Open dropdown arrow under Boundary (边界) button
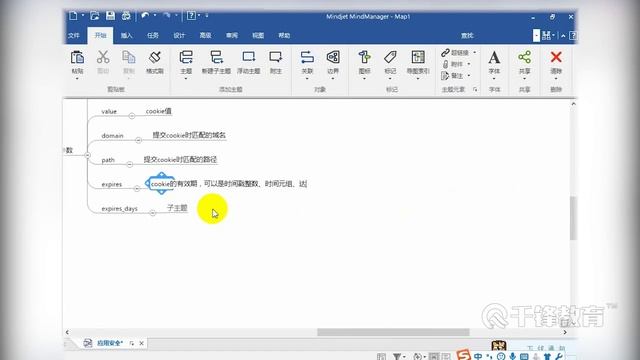 pos(333,79)
